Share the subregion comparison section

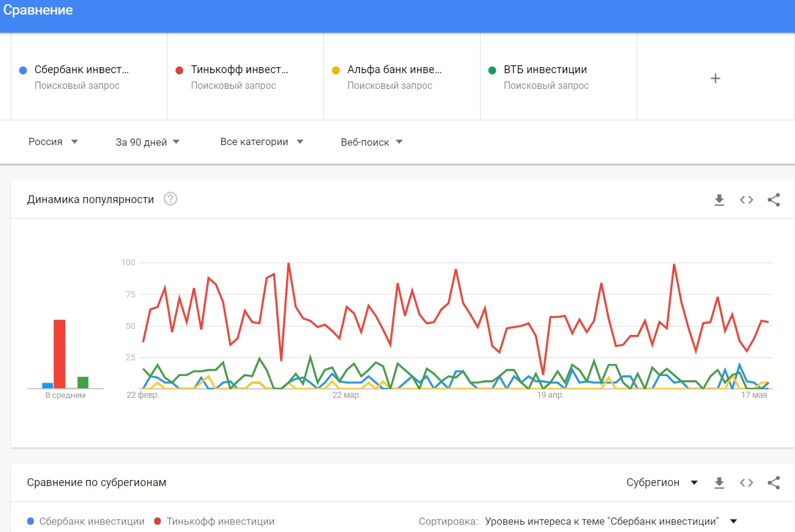(774, 482)
